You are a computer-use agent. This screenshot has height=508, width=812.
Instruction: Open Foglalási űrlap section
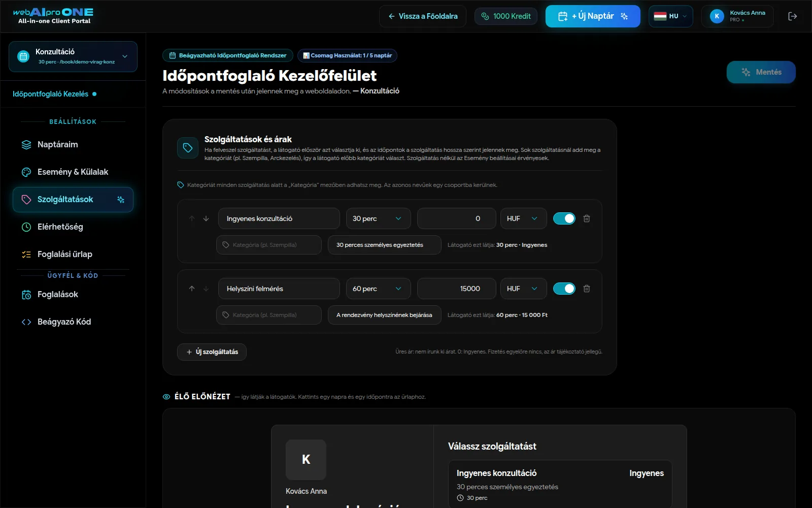point(73,255)
